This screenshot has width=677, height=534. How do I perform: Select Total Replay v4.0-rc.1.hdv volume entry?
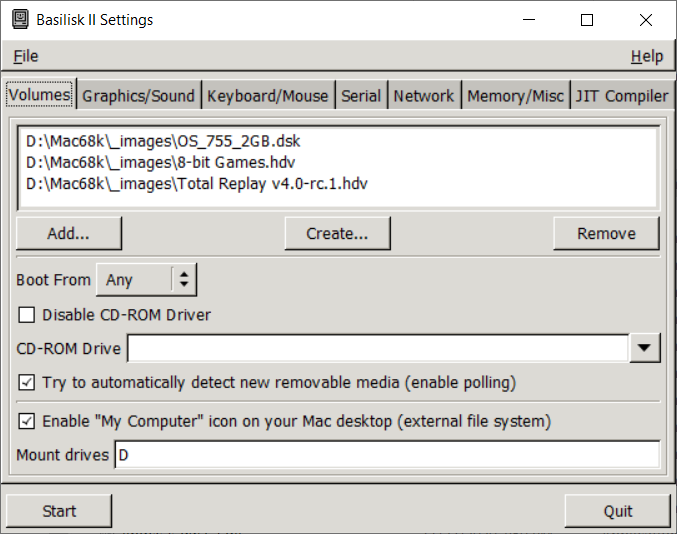click(x=339, y=183)
